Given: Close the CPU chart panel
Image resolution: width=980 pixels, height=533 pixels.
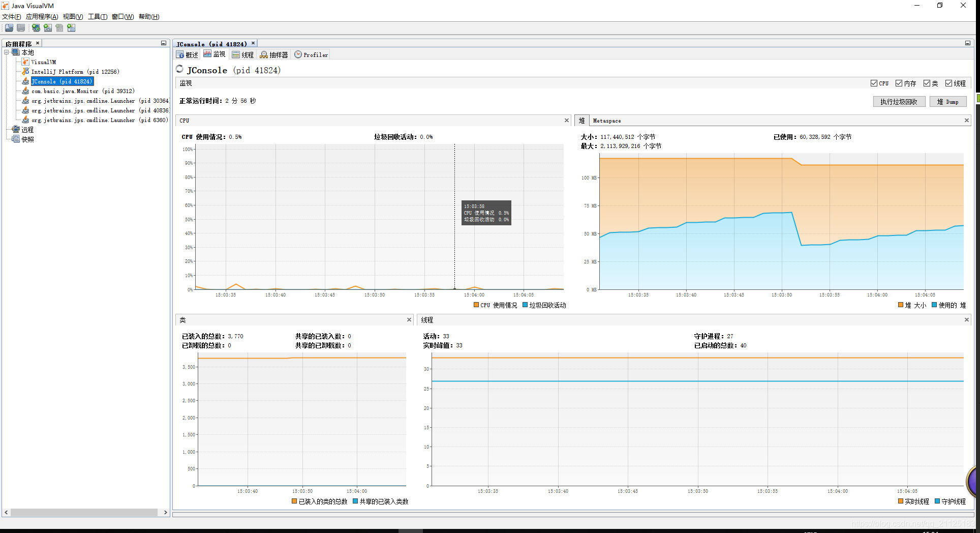Looking at the screenshot, I should pyautogui.click(x=567, y=121).
